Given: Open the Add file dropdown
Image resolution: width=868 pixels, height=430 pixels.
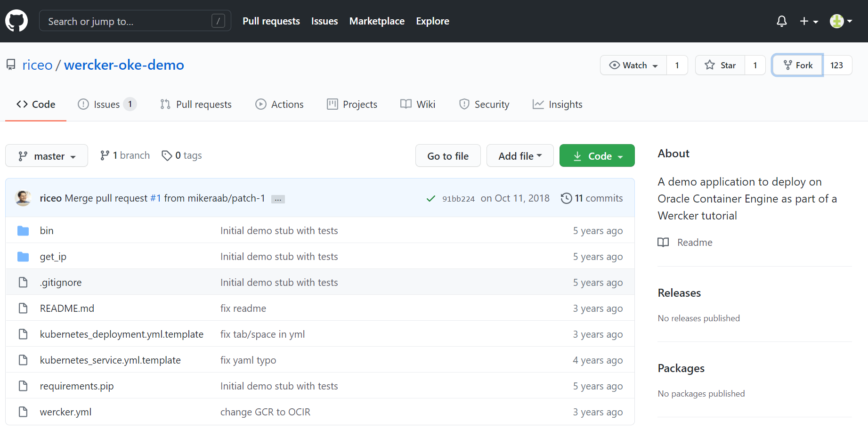Looking at the screenshot, I should coord(520,155).
